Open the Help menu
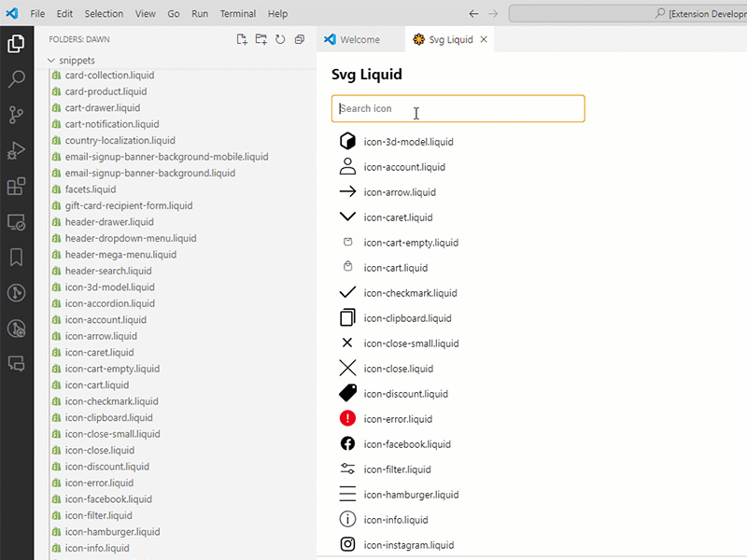Image resolution: width=747 pixels, height=560 pixels. [277, 14]
